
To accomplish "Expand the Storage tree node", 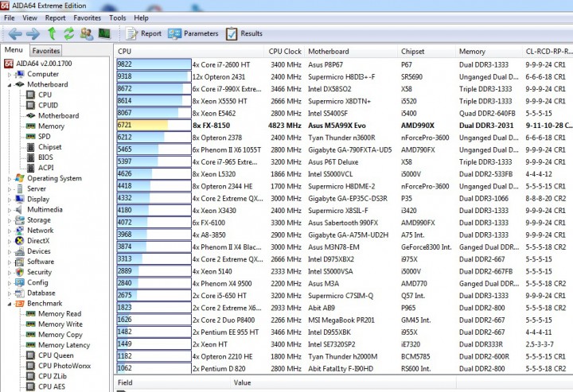I will tap(10, 220).
